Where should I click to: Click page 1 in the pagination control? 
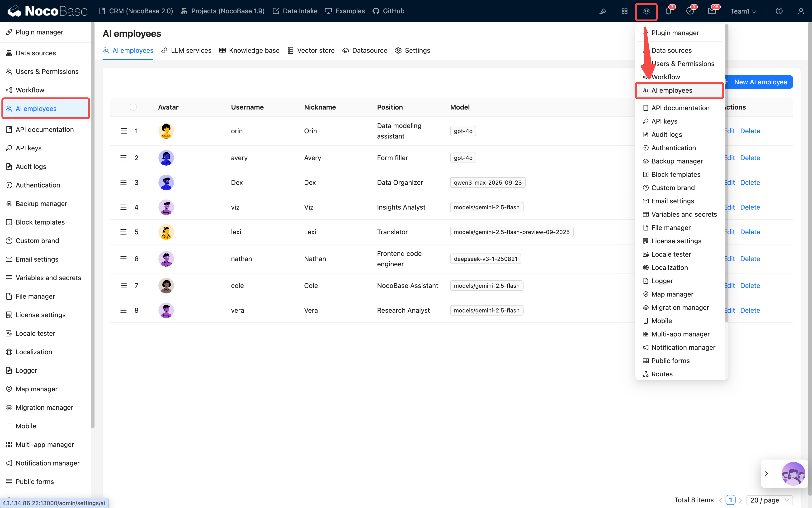(x=730, y=500)
